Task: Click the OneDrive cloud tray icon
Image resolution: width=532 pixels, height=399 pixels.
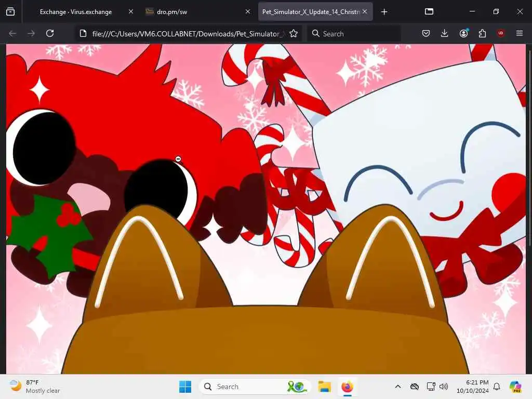Action: pyautogui.click(x=414, y=387)
